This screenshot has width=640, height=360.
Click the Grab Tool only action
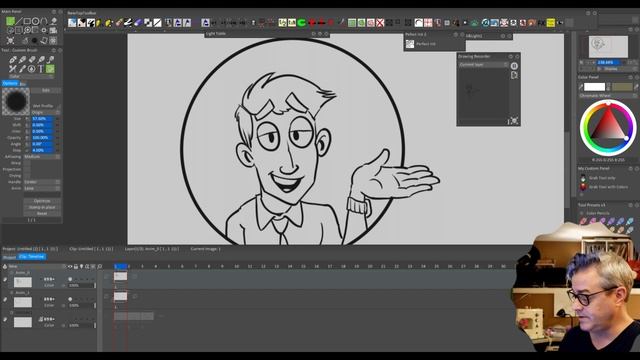[x=602, y=178]
